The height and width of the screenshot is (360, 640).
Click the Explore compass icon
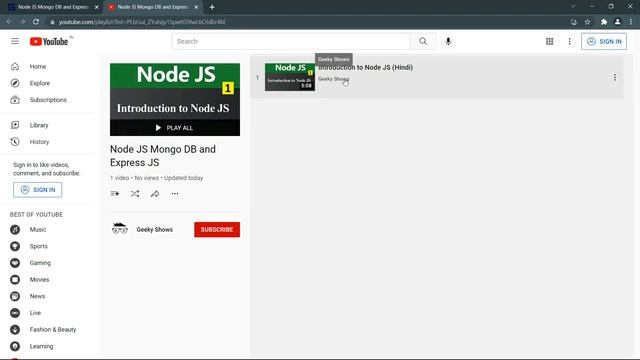click(x=15, y=83)
